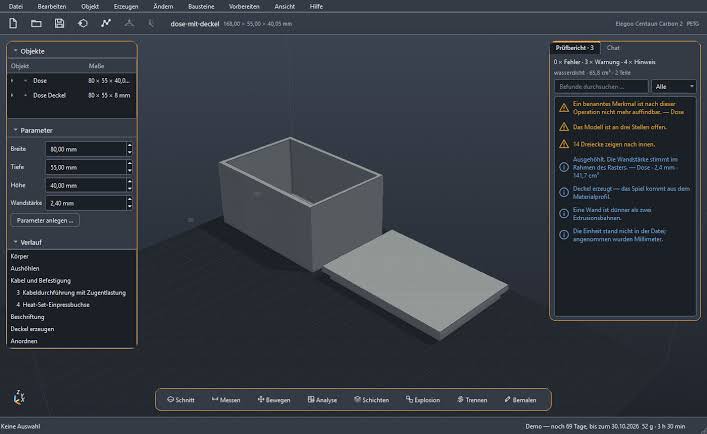The height and width of the screenshot is (434, 707).
Task: Open the Vorbereiten menu
Action: coord(244,6)
